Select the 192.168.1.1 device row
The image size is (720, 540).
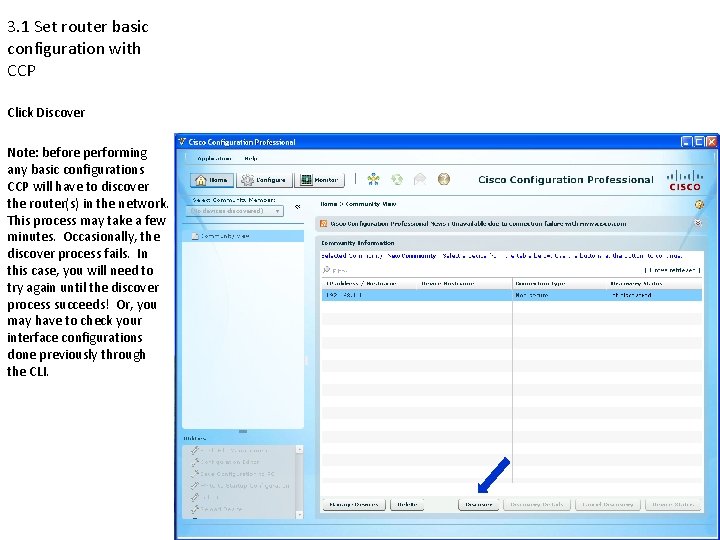512,295
